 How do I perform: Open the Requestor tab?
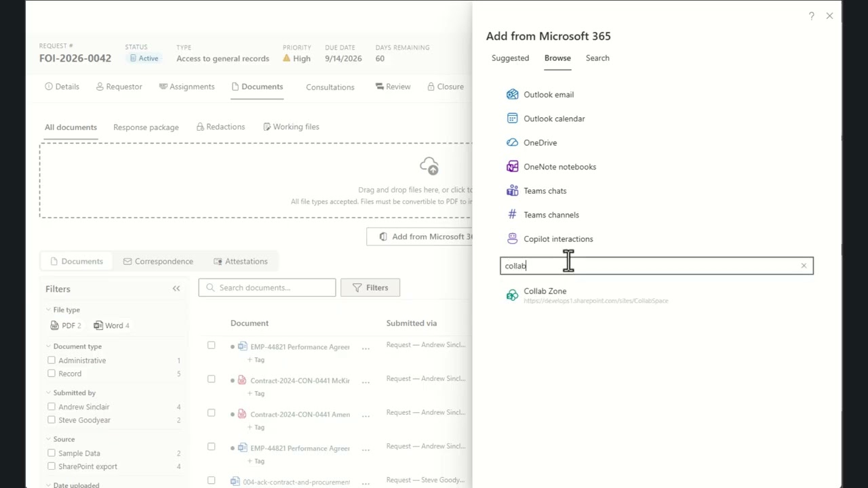(x=119, y=87)
